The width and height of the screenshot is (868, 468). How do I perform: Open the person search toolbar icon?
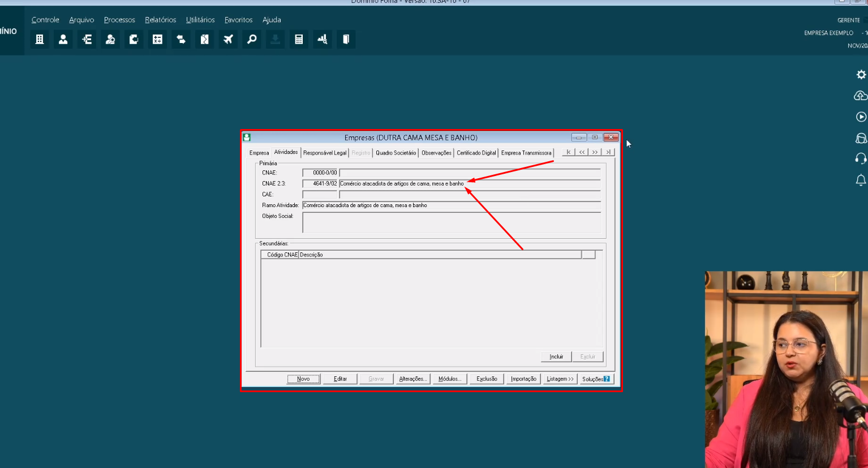coord(110,39)
